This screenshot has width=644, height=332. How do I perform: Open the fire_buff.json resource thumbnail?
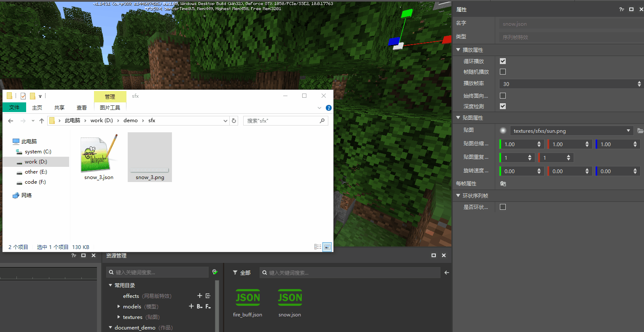tap(248, 298)
